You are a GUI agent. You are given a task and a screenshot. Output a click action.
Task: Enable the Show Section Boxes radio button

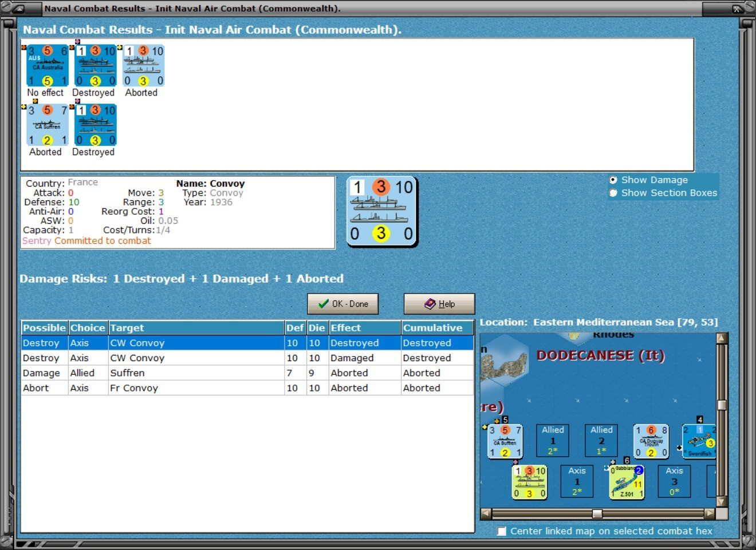613,193
